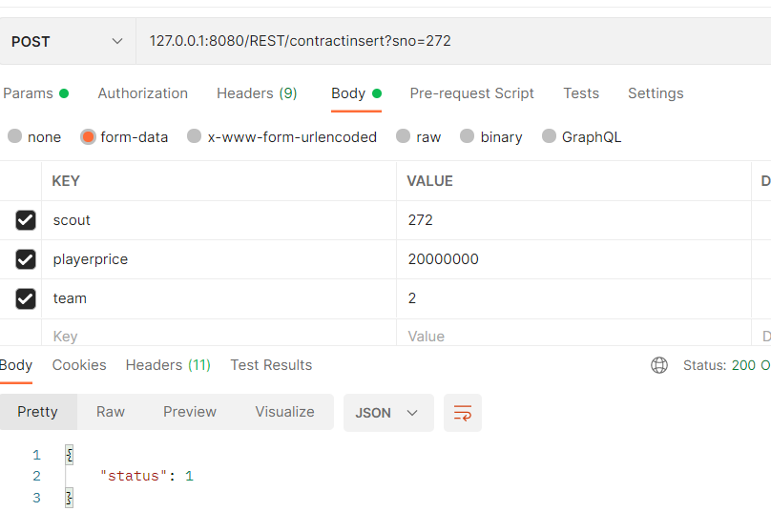Open the Settings tab

pos(656,93)
